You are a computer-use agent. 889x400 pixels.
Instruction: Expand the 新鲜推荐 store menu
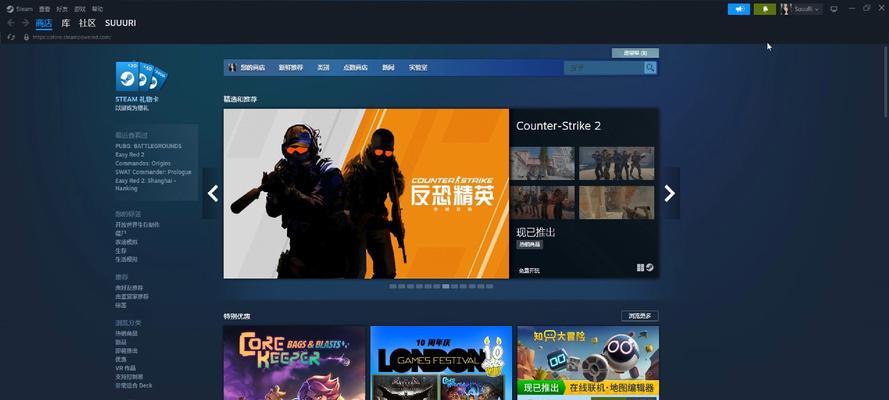point(290,67)
